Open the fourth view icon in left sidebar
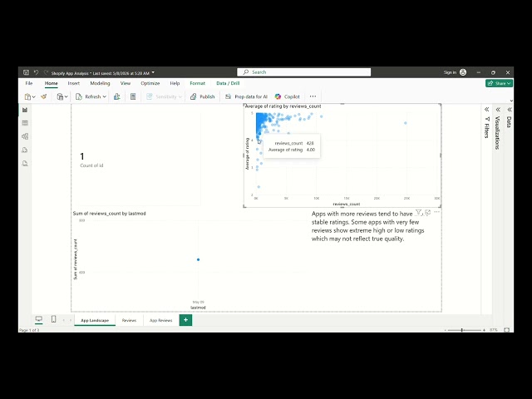Viewport: 532px width, 399px height. (x=25, y=150)
